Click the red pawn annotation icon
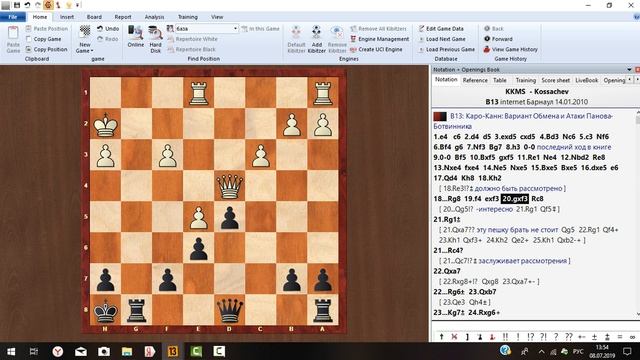 pyautogui.click(x=493, y=337)
